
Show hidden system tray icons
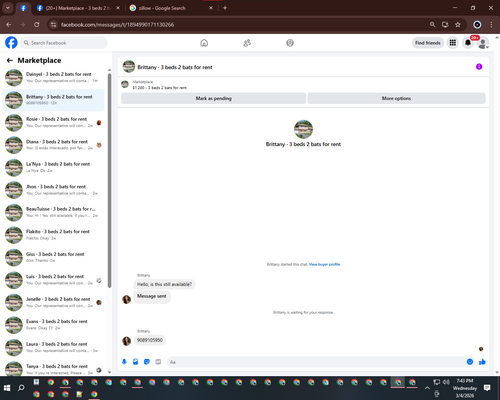pyautogui.click(x=427, y=388)
